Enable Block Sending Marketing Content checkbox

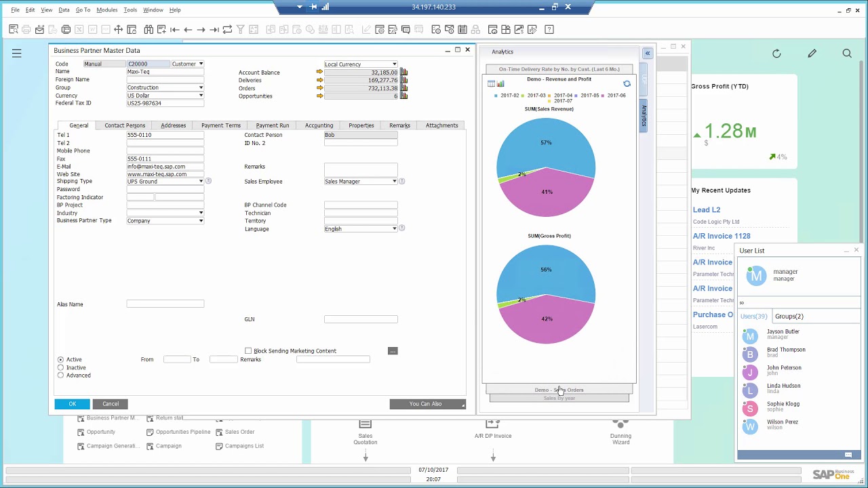[248, 351]
